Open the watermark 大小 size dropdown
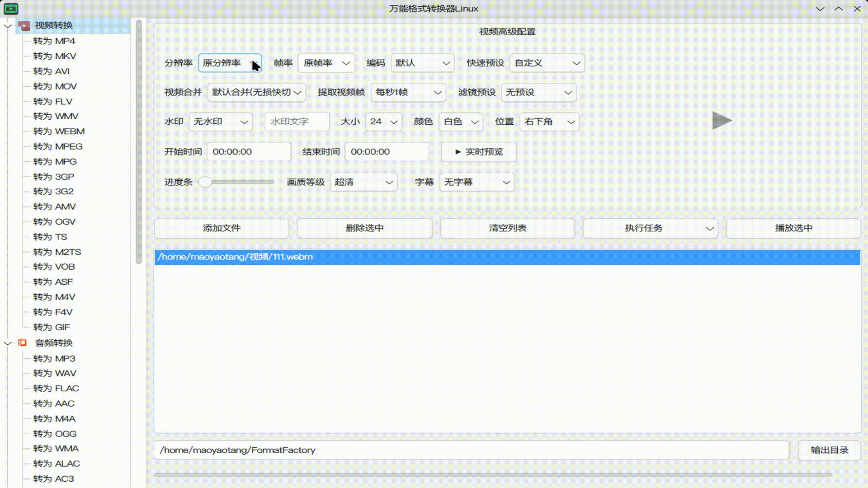The height and width of the screenshot is (488, 868). 384,122
